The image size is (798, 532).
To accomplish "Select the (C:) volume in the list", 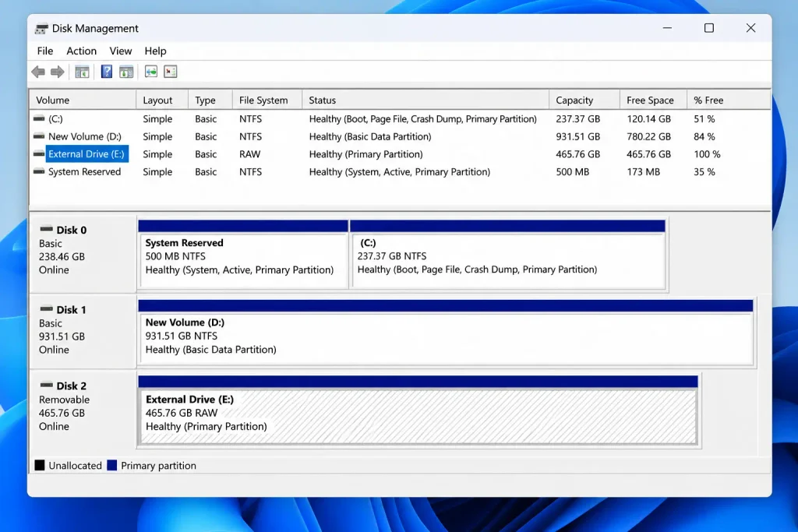I will 55,119.
